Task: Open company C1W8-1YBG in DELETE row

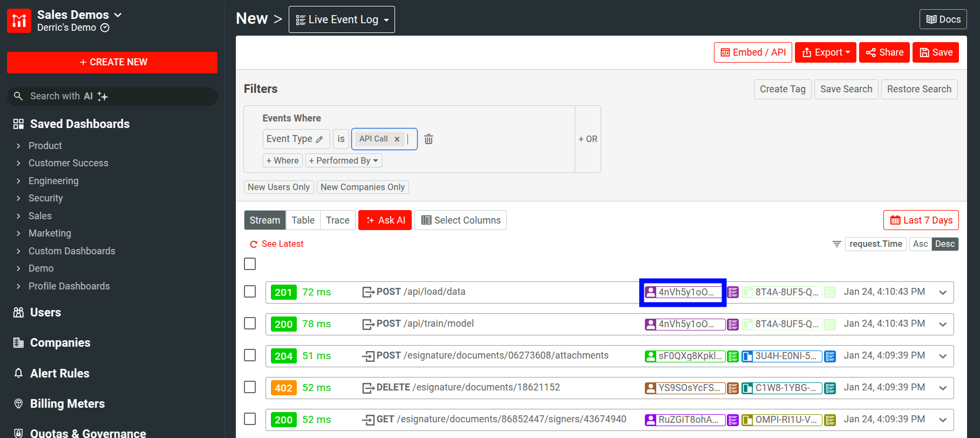Action: [782, 388]
